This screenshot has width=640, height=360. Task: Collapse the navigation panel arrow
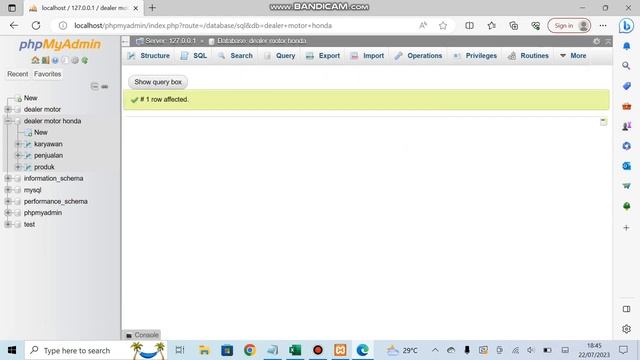click(125, 41)
